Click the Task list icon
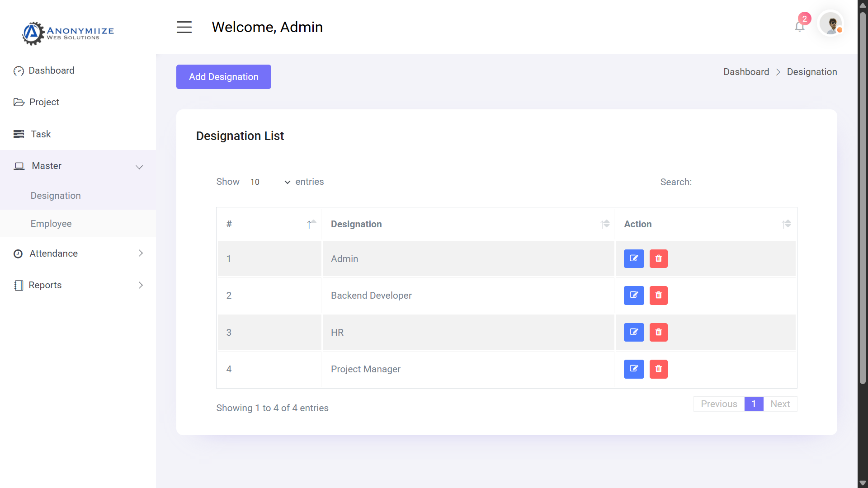The height and width of the screenshot is (488, 868). 19,134
